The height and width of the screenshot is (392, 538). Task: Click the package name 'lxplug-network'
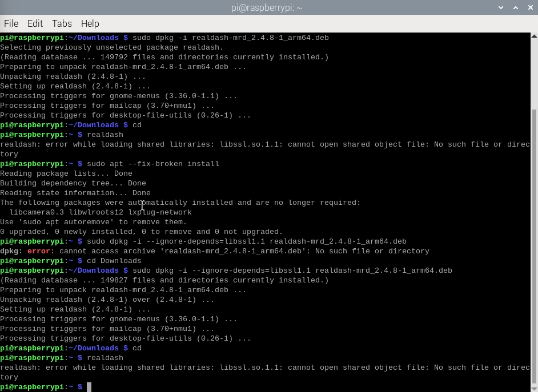click(160, 212)
